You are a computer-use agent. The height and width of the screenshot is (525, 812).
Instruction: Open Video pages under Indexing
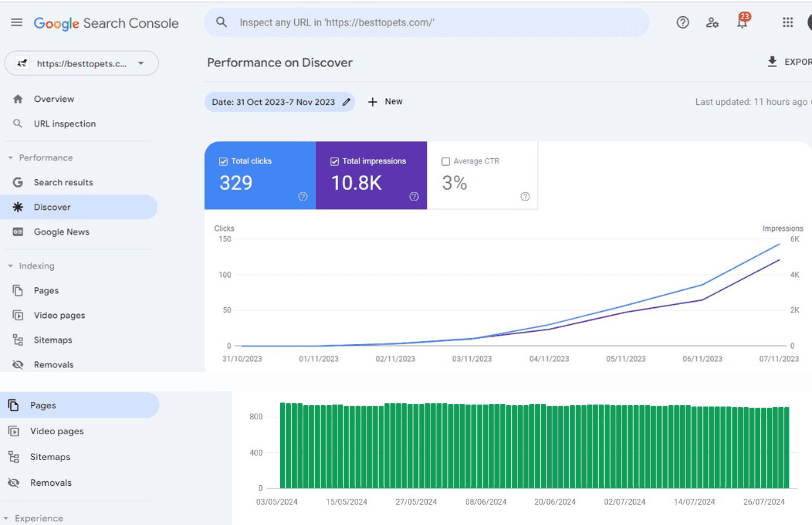[79, 315]
